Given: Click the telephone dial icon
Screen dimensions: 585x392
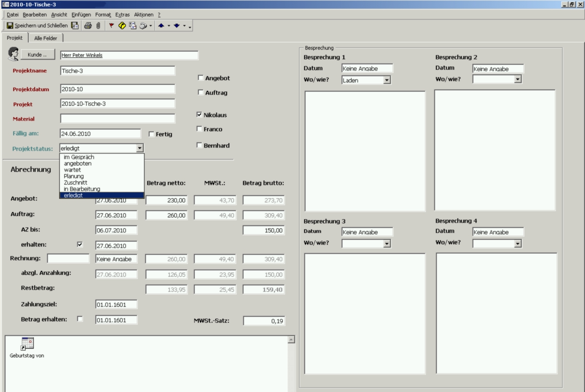Looking at the screenshot, I should (x=143, y=26).
